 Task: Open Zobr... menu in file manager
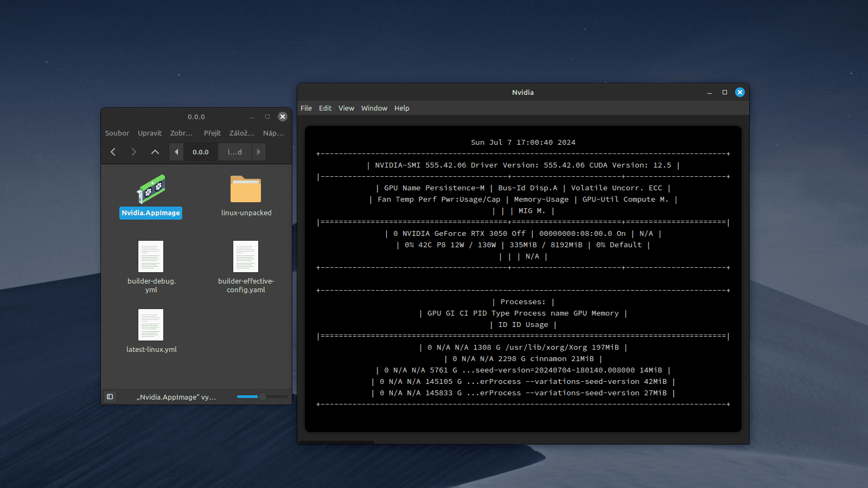click(181, 133)
